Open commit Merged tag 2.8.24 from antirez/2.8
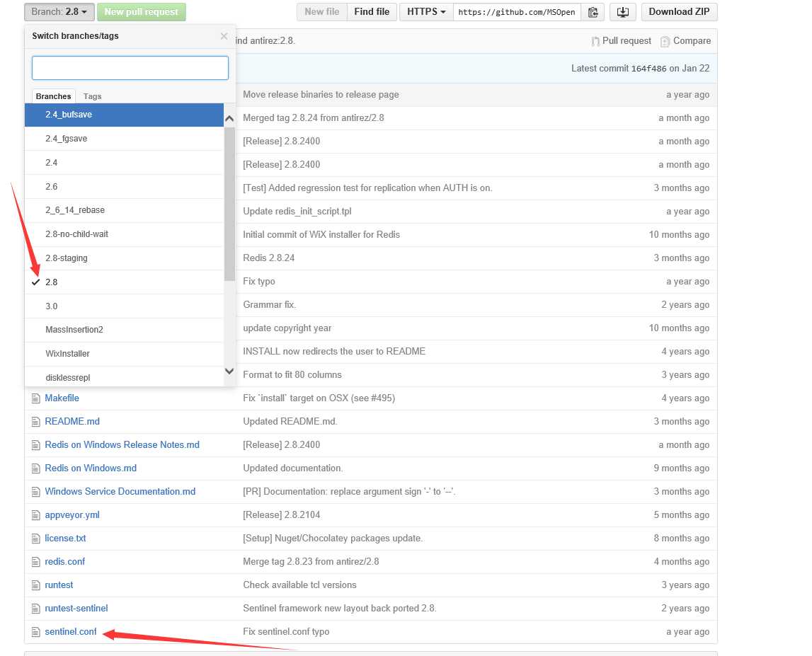The height and width of the screenshot is (656, 812). point(314,118)
